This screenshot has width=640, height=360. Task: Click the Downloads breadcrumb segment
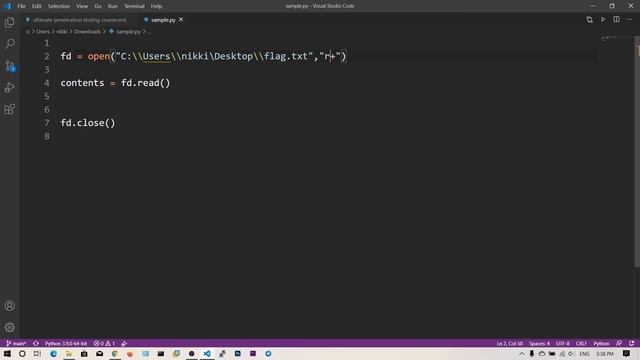[x=87, y=31]
